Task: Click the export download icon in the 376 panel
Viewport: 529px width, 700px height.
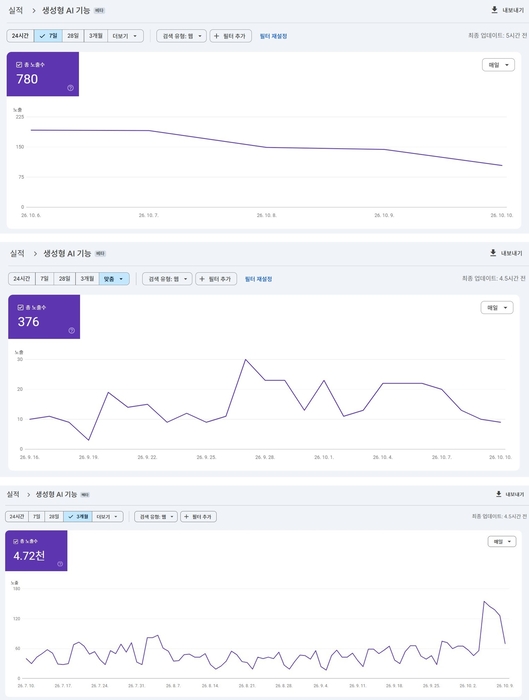Action: (x=493, y=253)
